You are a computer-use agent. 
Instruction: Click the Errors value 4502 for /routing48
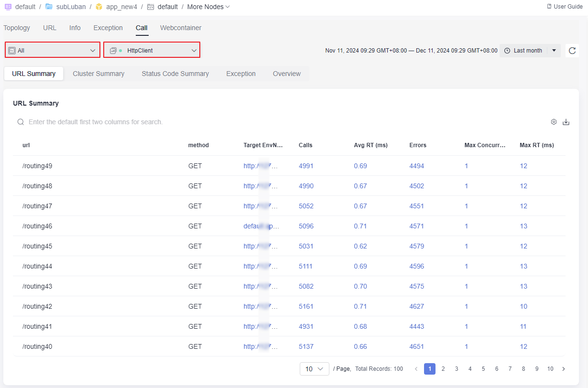point(417,186)
